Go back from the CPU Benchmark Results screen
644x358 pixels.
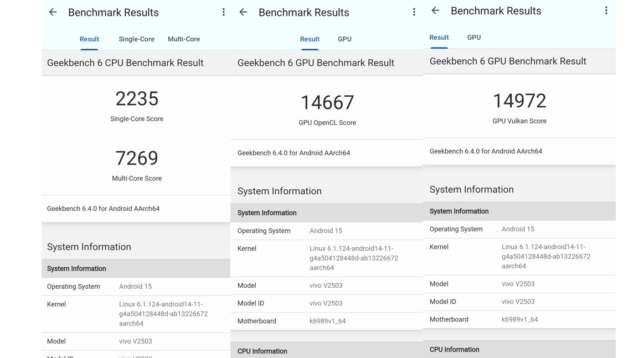coord(53,12)
